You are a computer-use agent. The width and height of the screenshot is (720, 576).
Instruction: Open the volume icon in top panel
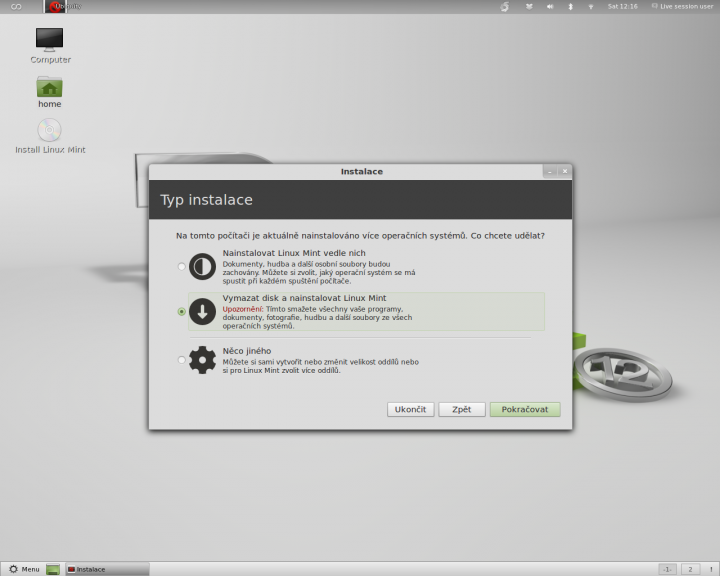pyautogui.click(x=550, y=6)
